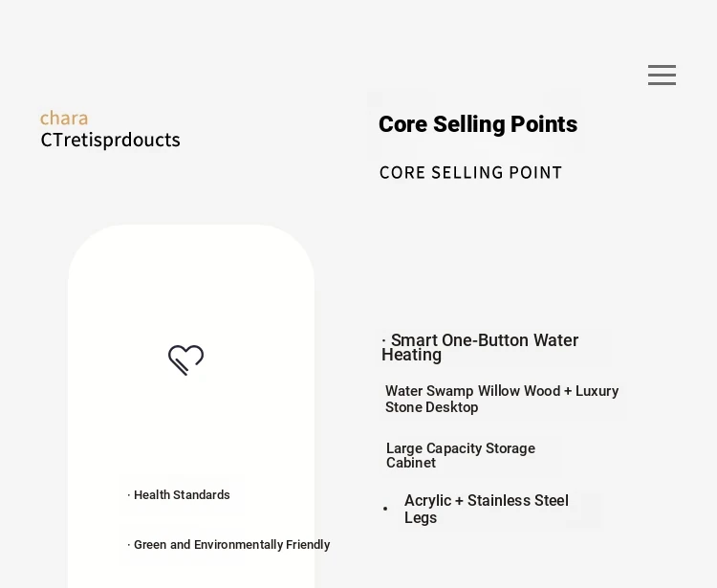The width and height of the screenshot is (717, 588).
Task: Select the Core Selling Points heading
Action: pyautogui.click(x=478, y=124)
